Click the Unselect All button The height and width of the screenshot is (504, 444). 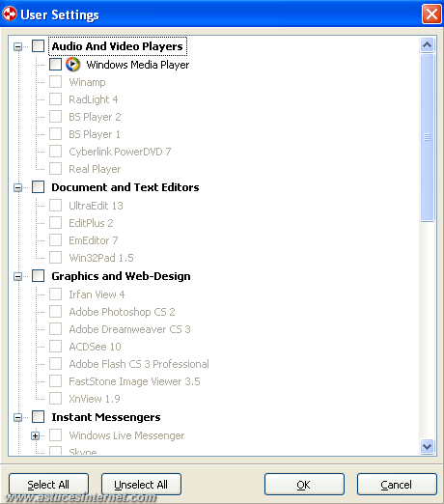[x=141, y=485]
